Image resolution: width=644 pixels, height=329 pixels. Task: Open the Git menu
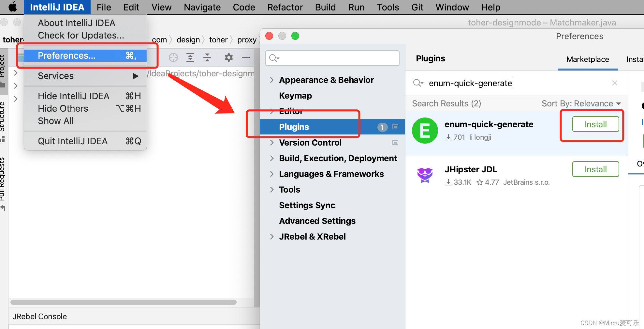[417, 7]
